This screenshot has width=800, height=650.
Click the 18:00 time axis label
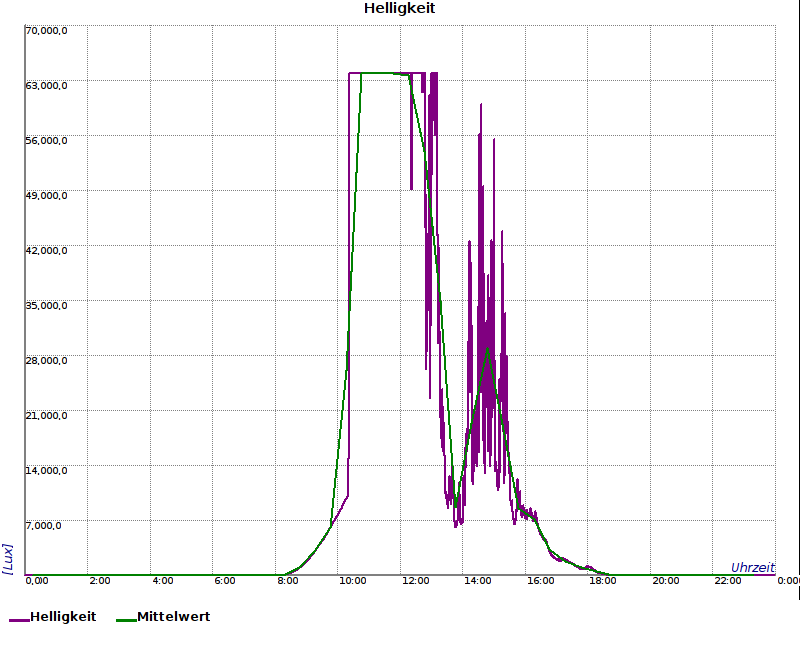603,581
